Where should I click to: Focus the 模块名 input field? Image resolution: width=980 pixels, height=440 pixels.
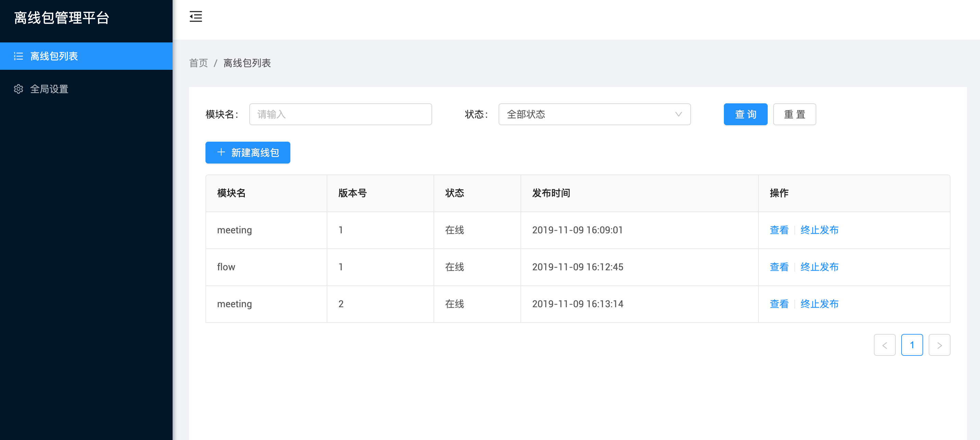tap(340, 114)
